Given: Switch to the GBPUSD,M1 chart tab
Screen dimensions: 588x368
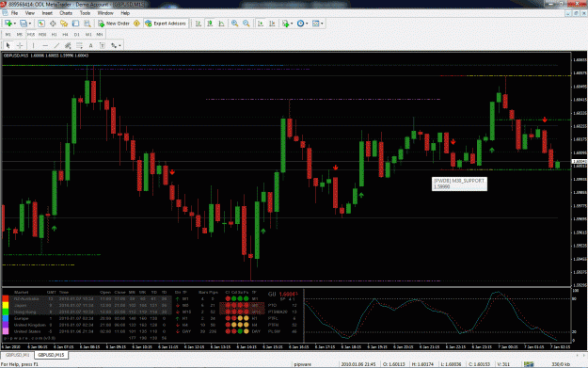Looking at the screenshot, I should click(17, 355).
